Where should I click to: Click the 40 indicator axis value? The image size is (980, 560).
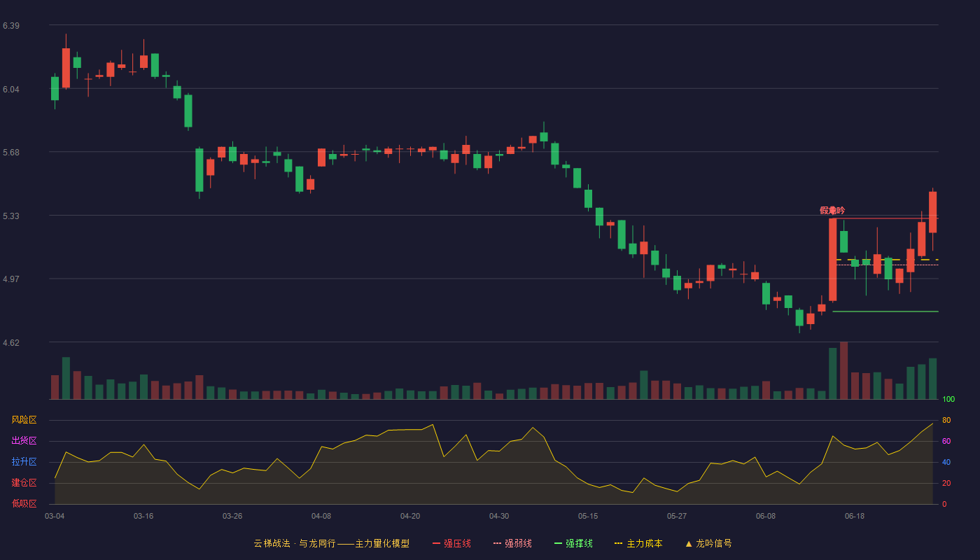pos(946,462)
